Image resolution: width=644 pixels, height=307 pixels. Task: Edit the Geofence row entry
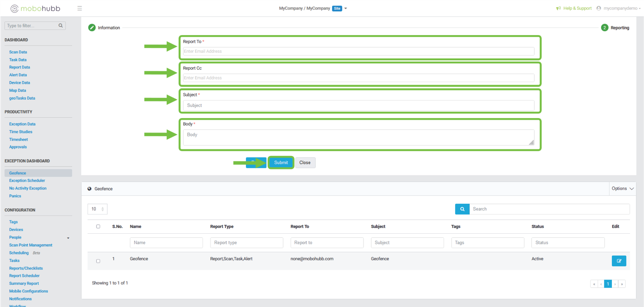click(619, 261)
